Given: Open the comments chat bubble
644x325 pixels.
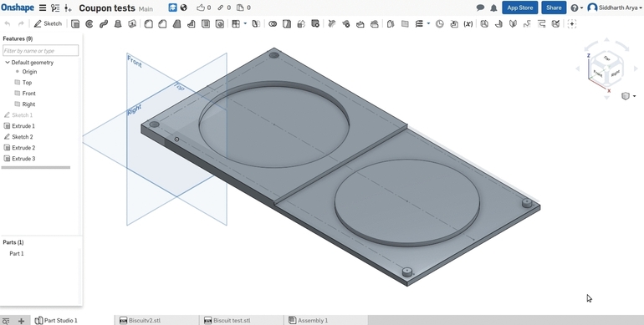Looking at the screenshot, I should pos(480,8).
